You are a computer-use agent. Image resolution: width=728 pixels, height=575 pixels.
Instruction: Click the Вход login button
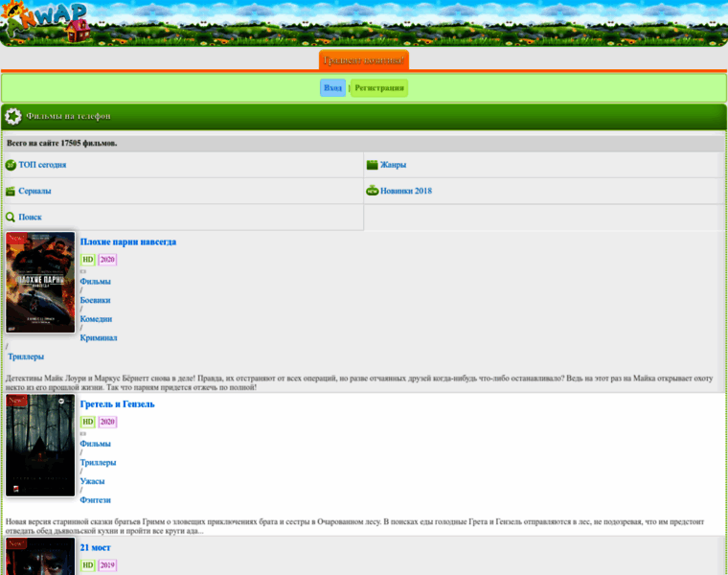(332, 88)
